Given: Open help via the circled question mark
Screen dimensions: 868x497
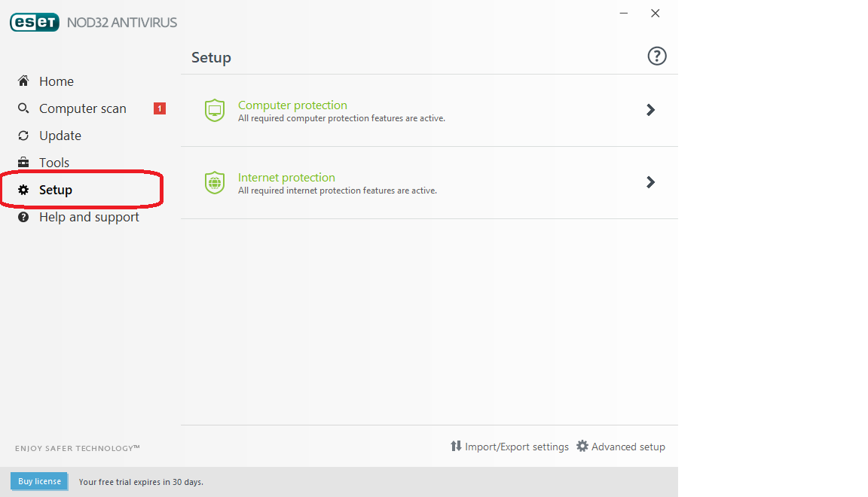Looking at the screenshot, I should [657, 56].
